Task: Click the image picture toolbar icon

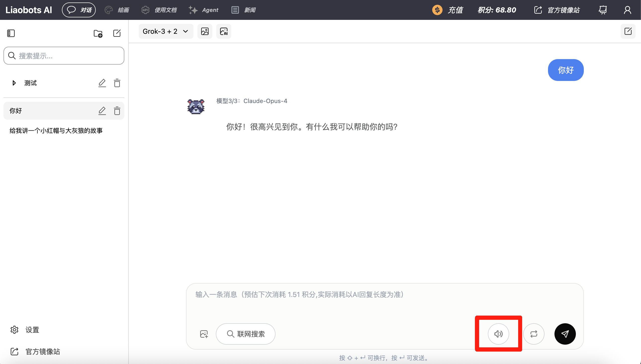Action: coord(205,31)
